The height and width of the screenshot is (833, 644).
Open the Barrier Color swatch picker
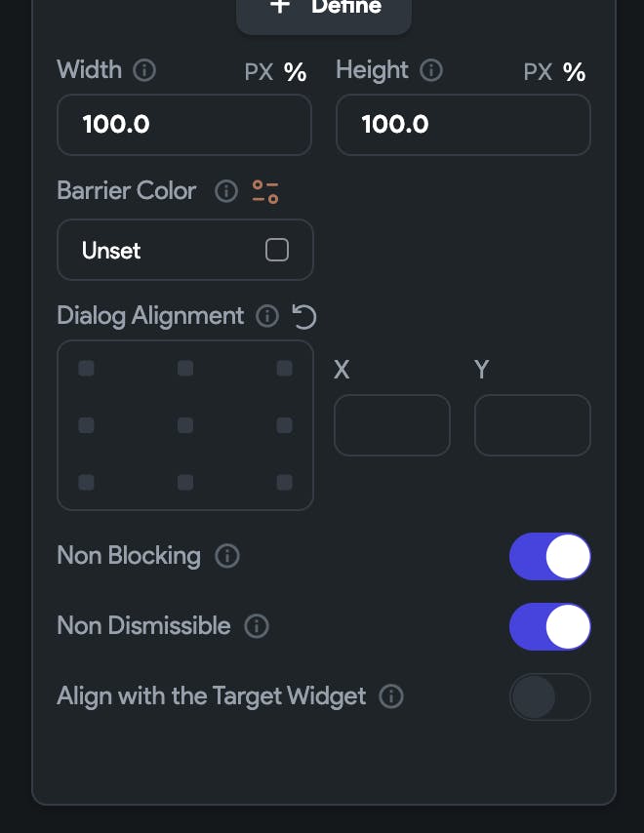[277, 251]
